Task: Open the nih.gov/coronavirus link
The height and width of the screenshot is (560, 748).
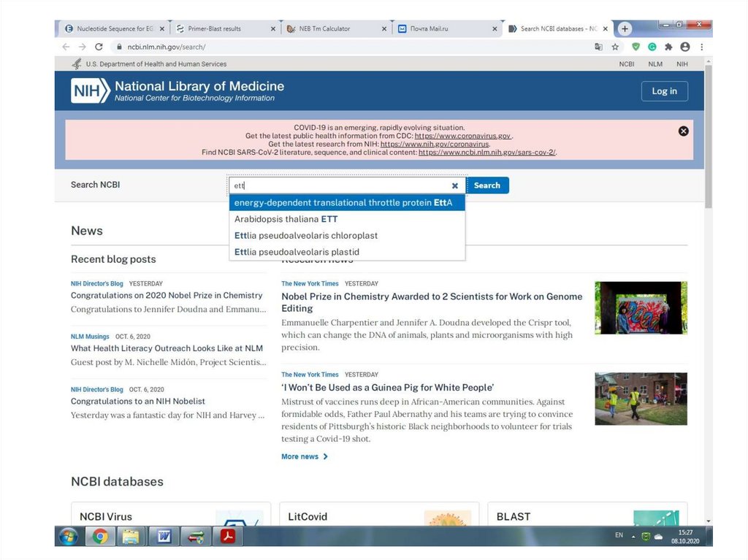Action: (435, 144)
